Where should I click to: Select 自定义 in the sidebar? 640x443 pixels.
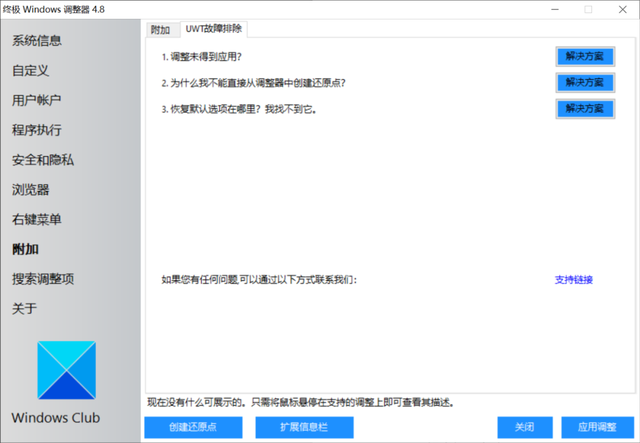pos(31,70)
